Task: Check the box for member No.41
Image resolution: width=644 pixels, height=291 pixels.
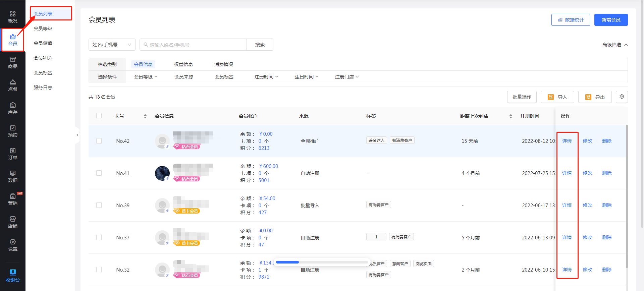Action: pyautogui.click(x=99, y=173)
